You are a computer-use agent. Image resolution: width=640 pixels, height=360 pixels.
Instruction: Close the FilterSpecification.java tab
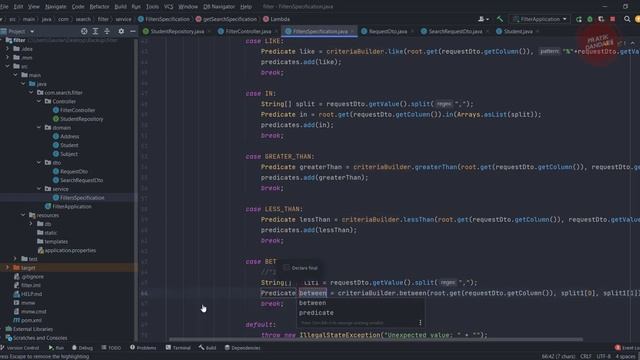352,31
